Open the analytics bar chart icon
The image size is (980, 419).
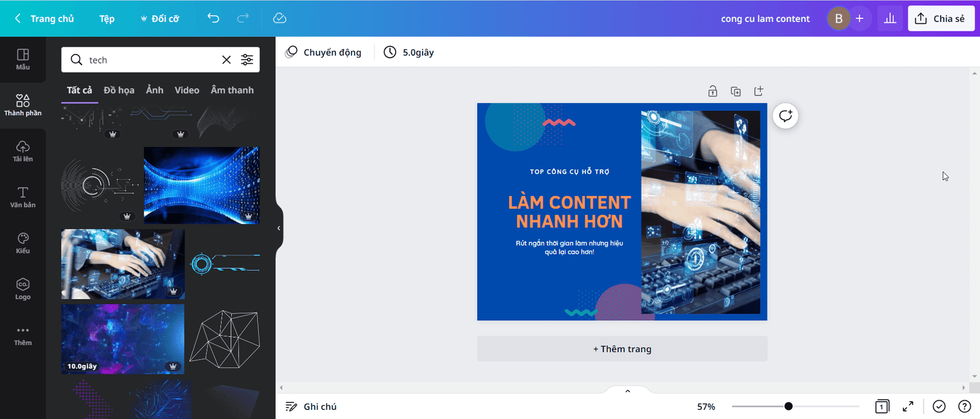click(x=890, y=18)
